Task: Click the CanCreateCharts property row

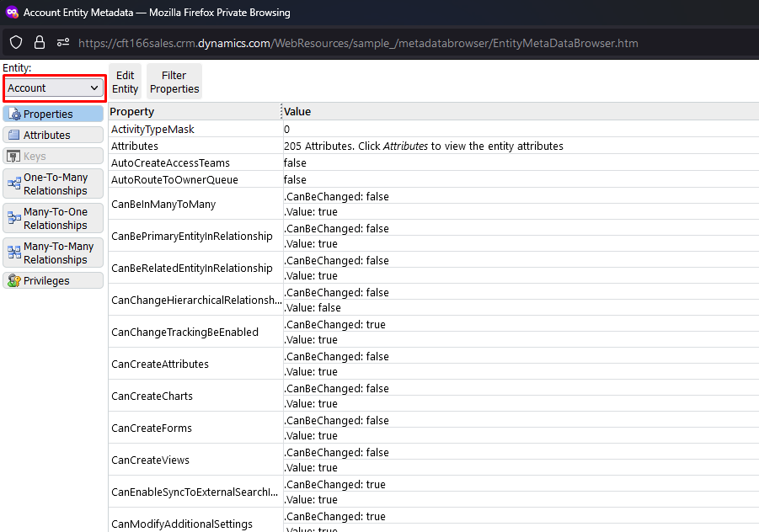Action: 152,396
